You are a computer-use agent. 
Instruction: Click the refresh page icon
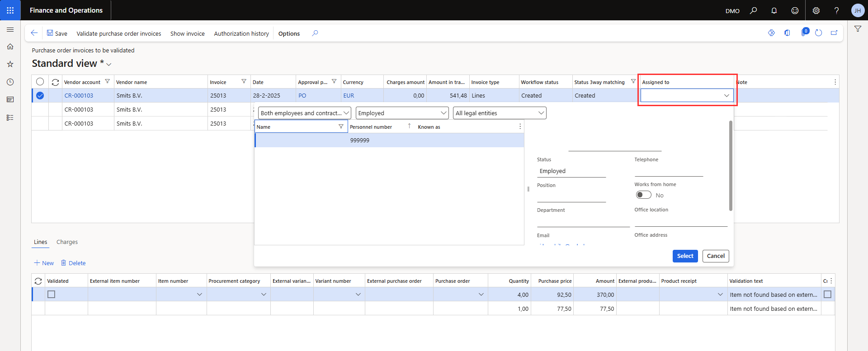point(818,33)
